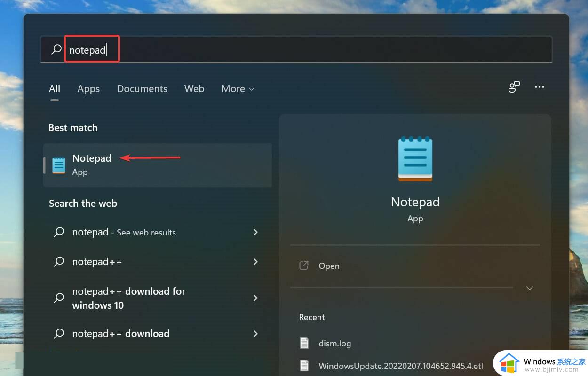This screenshot has width=588, height=376.
Task: Switch to the Documents tab
Action: tap(142, 89)
